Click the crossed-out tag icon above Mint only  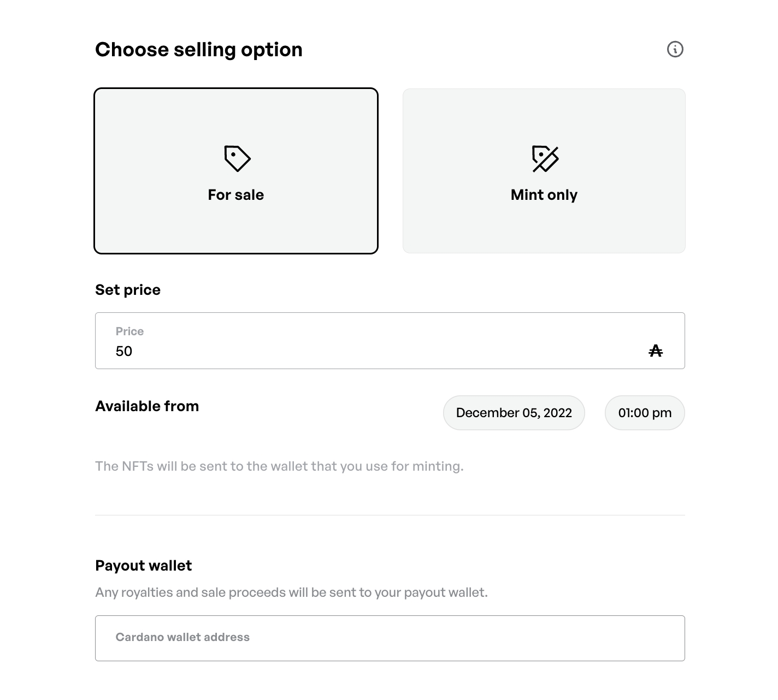click(545, 159)
